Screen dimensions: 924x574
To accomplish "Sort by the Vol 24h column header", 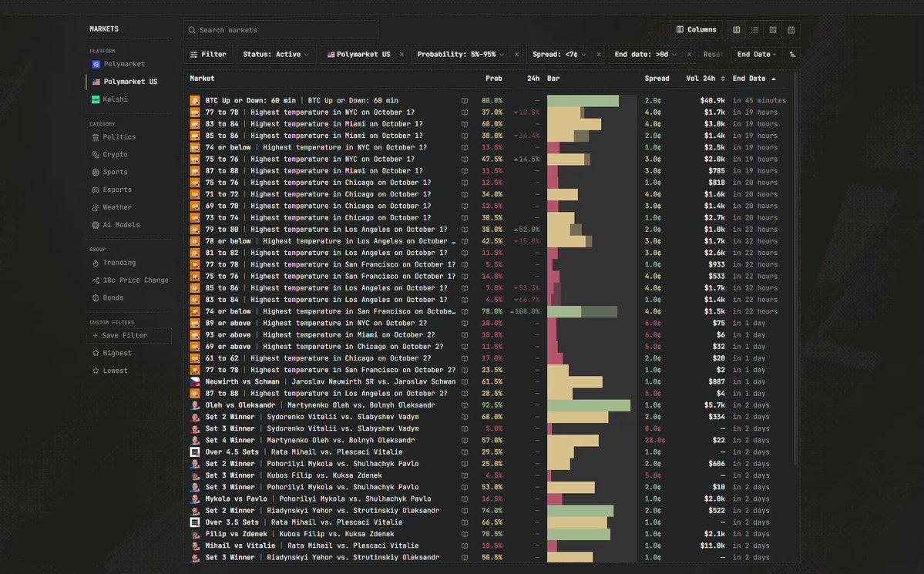I will click(705, 79).
